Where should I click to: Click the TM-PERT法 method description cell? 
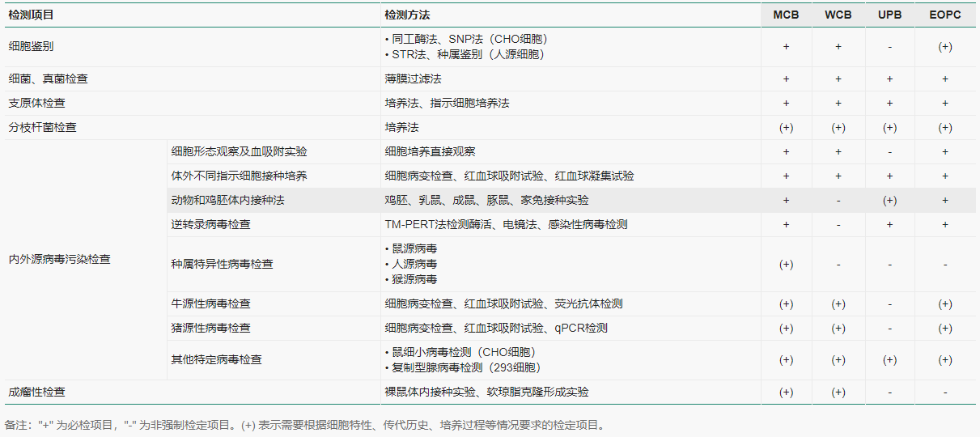point(506,225)
